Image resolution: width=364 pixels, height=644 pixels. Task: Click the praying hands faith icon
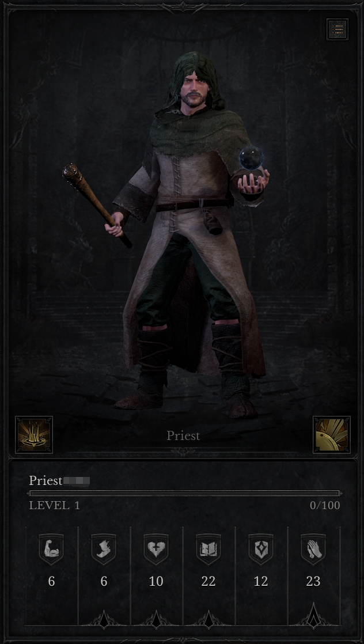pos(313,549)
